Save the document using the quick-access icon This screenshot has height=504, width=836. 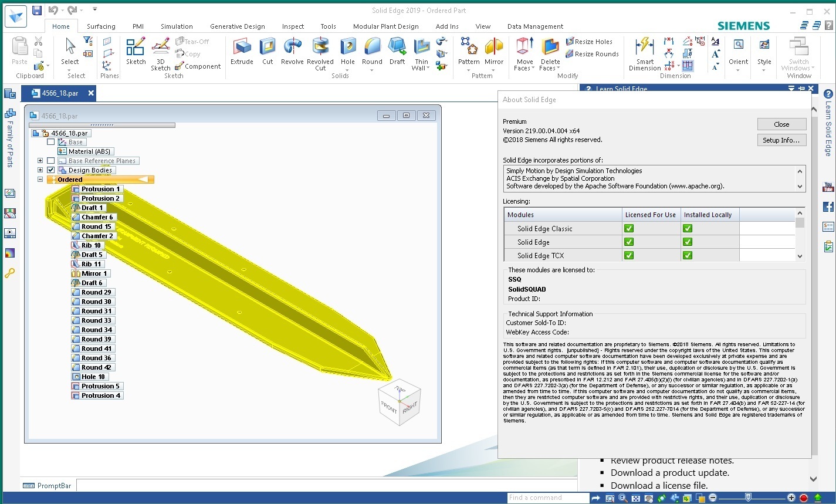[37, 10]
